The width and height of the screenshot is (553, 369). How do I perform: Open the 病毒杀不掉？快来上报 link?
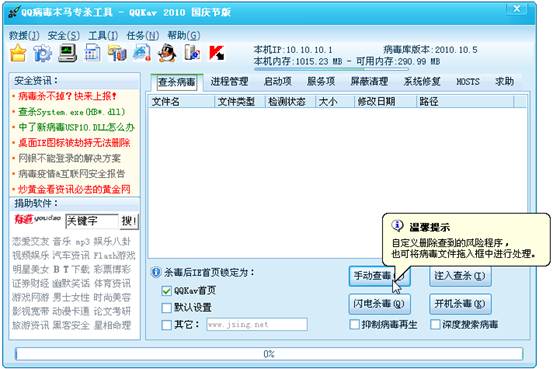coord(67,96)
